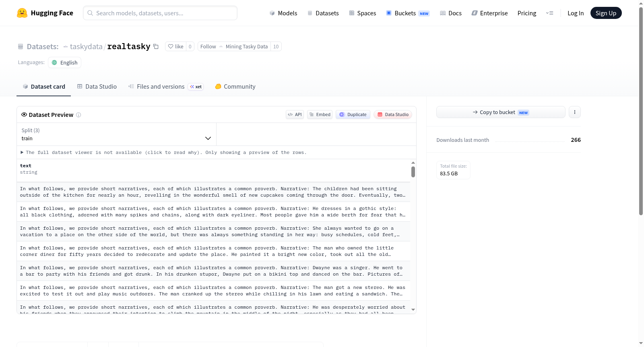
Task: Click the English globe icon
Action: tap(54, 62)
